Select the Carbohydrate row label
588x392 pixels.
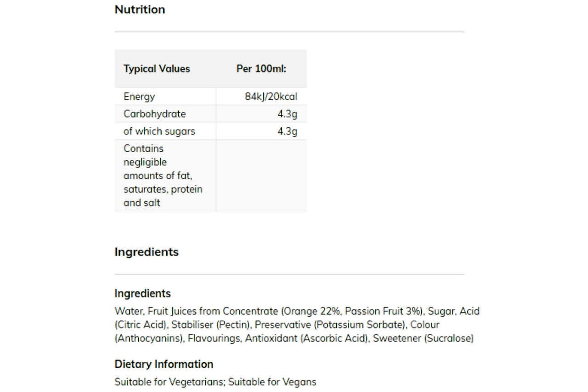[155, 114]
